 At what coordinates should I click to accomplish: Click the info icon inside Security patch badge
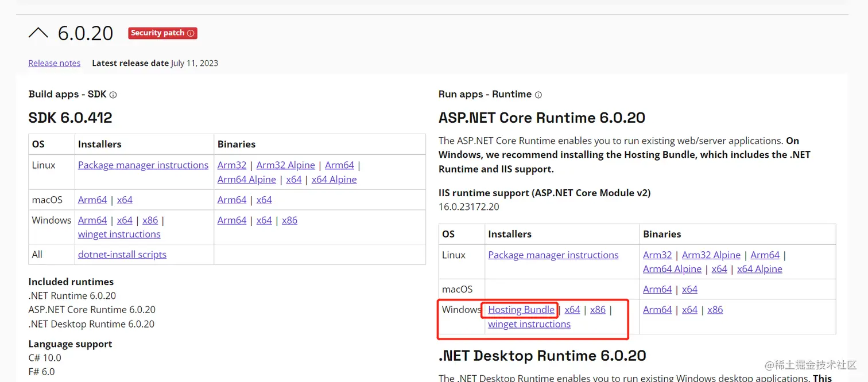[191, 33]
